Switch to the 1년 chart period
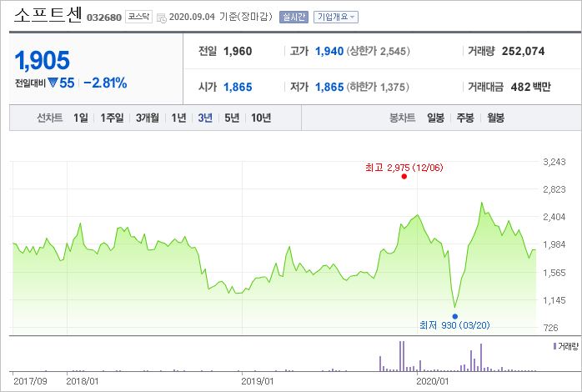The image size is (582, 392). coord(178,118)
